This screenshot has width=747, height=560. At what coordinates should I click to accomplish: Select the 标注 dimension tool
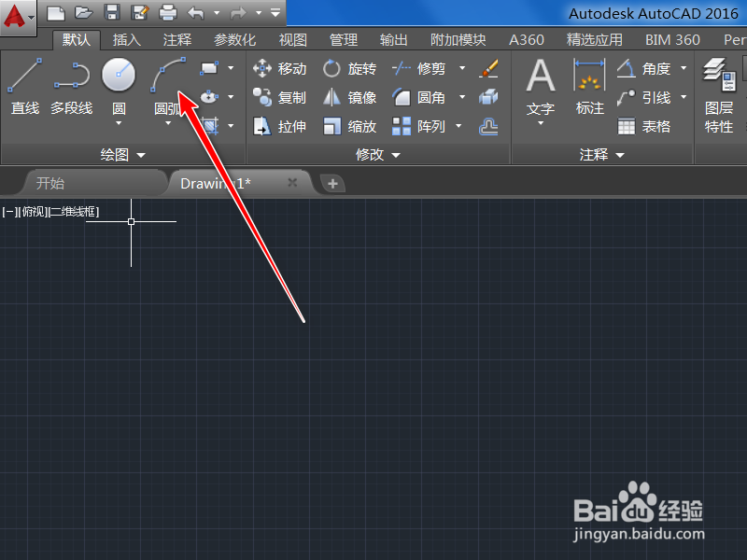click(590, 87)
